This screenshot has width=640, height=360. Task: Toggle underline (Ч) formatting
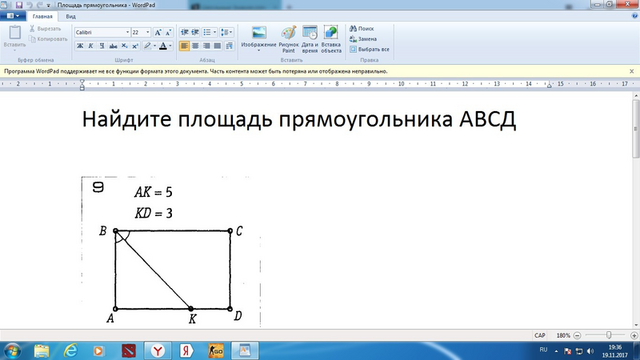102,46
